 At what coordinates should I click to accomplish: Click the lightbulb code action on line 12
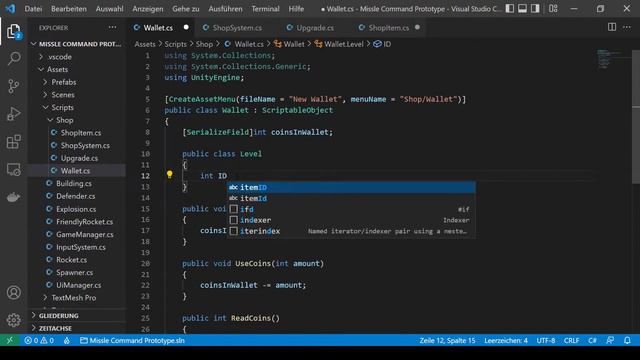[169, 175]
